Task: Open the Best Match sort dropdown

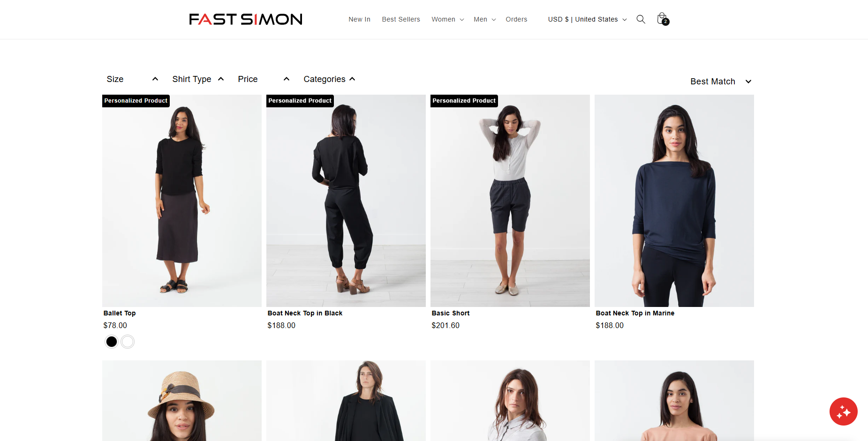Action: (721, 82)
